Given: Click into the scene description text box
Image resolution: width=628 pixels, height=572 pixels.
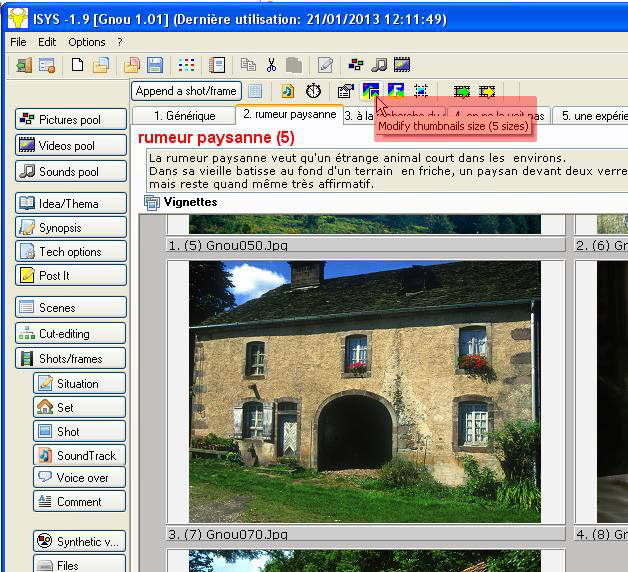Looking at the screenshot, I should (x=387, y=171).
